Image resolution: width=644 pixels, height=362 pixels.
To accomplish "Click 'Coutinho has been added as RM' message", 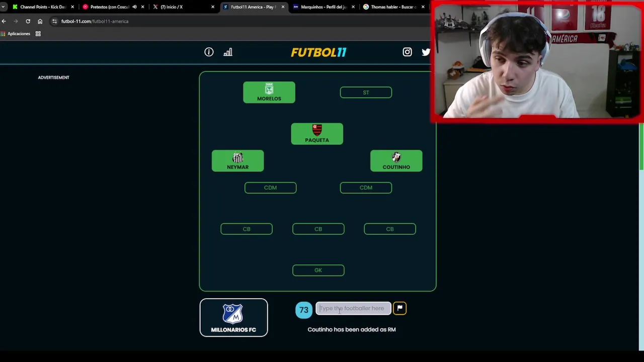I will 352,329.
